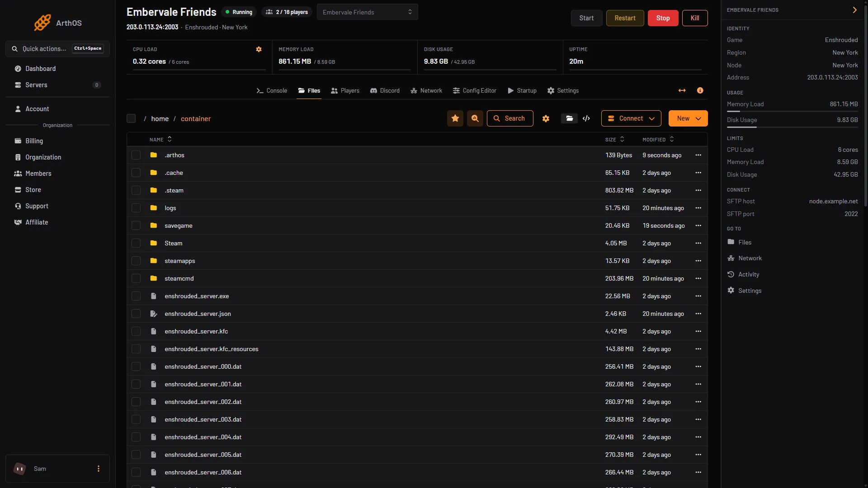The image size is (868, 488).
Task: Open more actions for savegame folder
Action: tap(698, 225)
